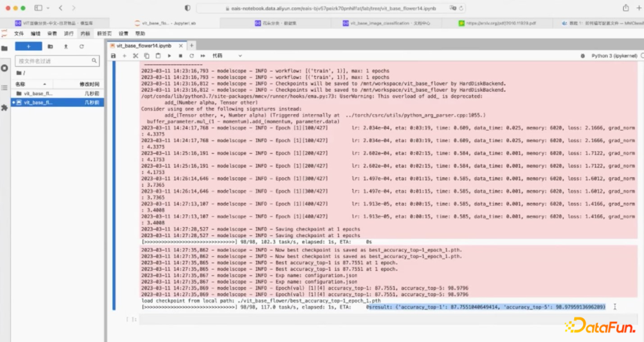Screen dimensions: 644x342
Task: Click the debugger bug icon near kernel name
Action: (x=583, y=56)
